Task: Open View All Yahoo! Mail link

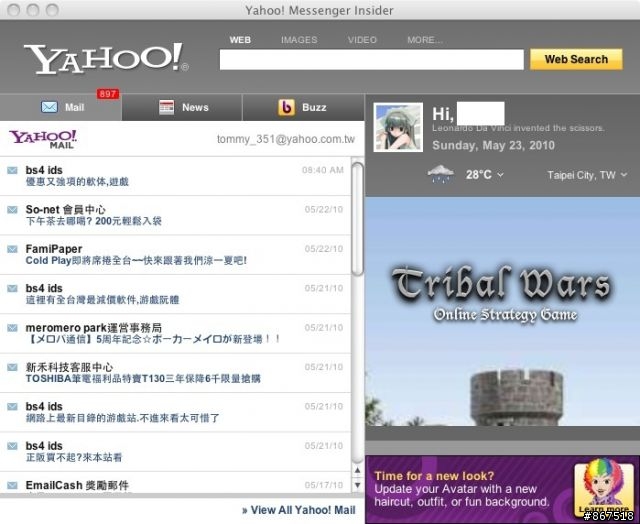Action: click(x=299, y=510)
